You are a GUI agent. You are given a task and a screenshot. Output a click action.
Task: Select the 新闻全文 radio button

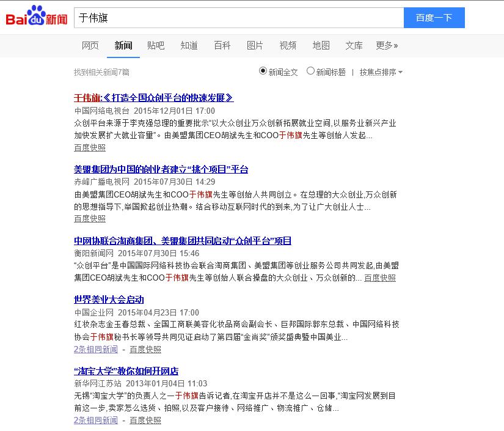tap(263, 71)
